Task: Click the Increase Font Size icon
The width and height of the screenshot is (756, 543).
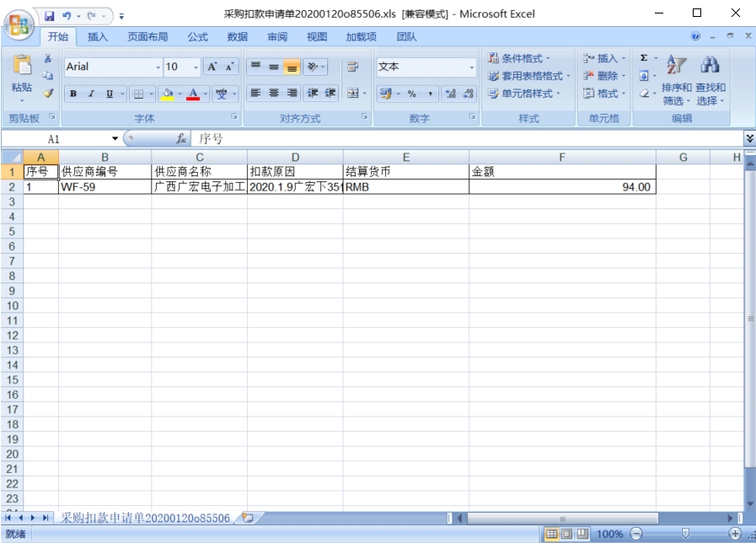Action: pyautogui.click(x=212, y=67)
